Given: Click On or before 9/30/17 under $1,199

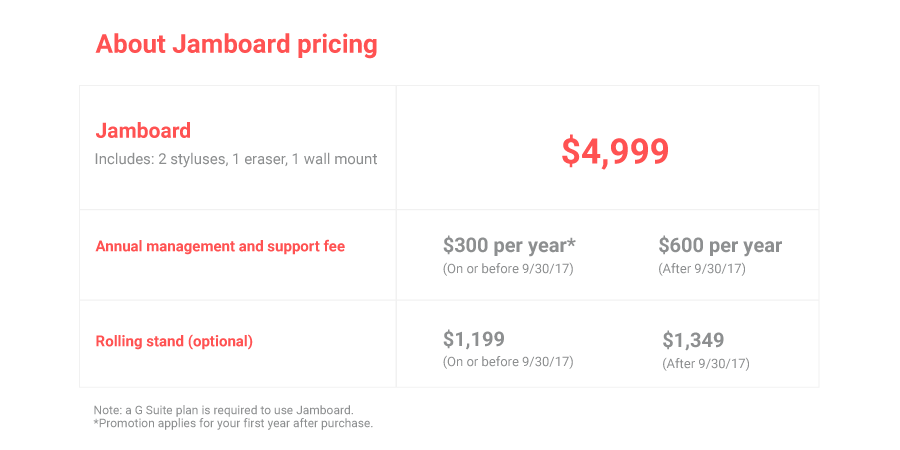Looking at the screenshot, I should (508, 362).
